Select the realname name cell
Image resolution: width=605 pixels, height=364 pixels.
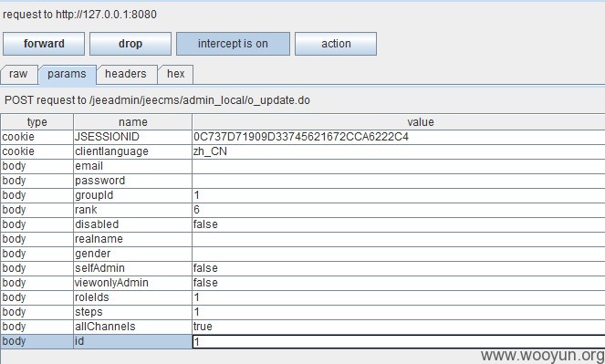pyautogui.click(x=132, y=239)
